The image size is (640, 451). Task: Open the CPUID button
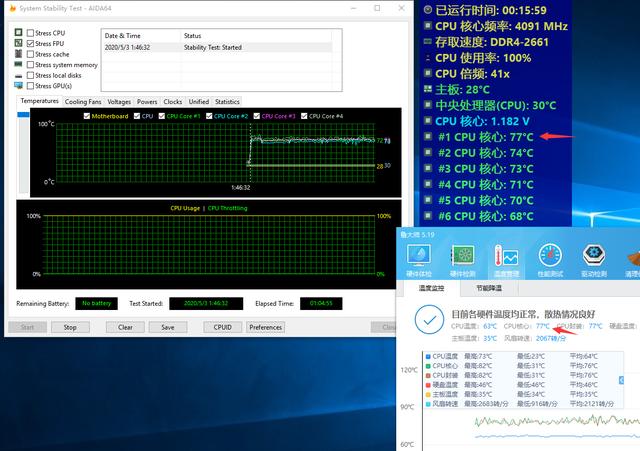pyautogui.click(x=222, y=327)
